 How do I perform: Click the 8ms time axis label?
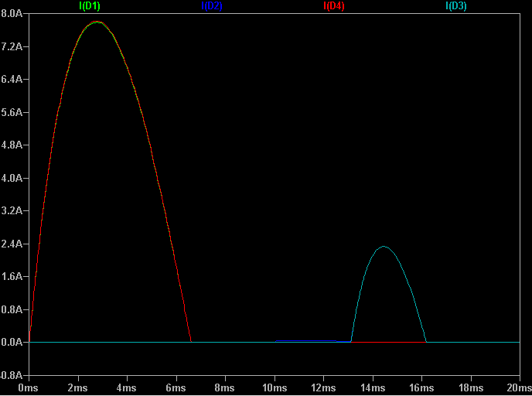pyautogui.click(x=225, y=387)
